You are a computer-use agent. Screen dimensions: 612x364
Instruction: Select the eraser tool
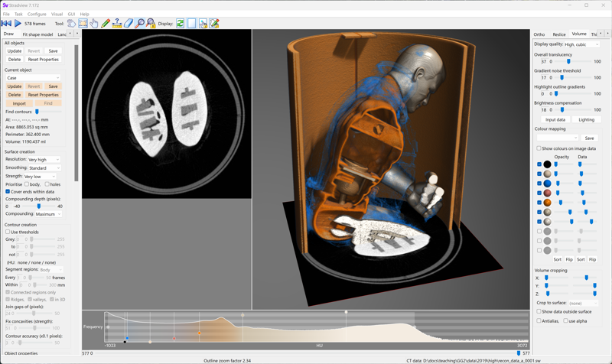point(128,24)
